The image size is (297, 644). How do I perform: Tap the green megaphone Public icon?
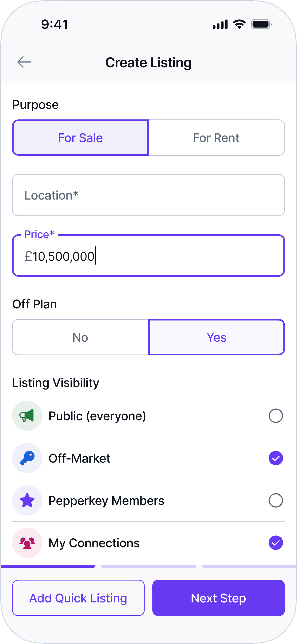[27, 416]
